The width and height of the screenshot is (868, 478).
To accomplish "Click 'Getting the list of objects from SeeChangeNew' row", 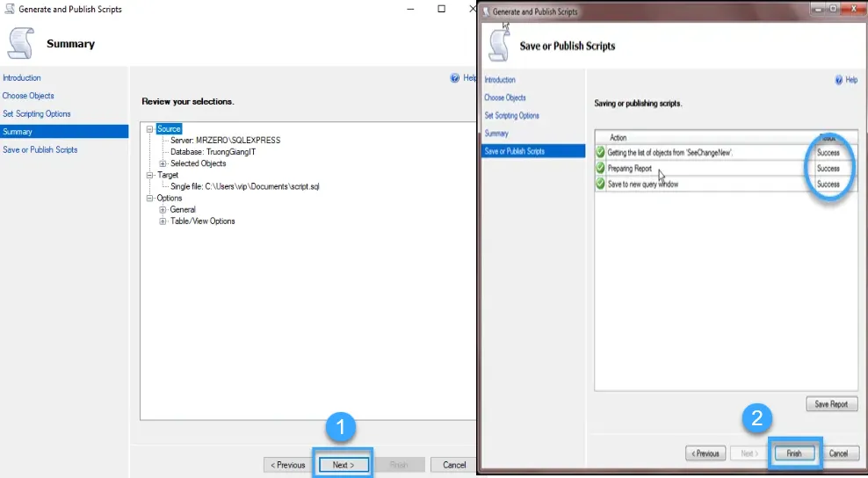I will coord(669,152).
